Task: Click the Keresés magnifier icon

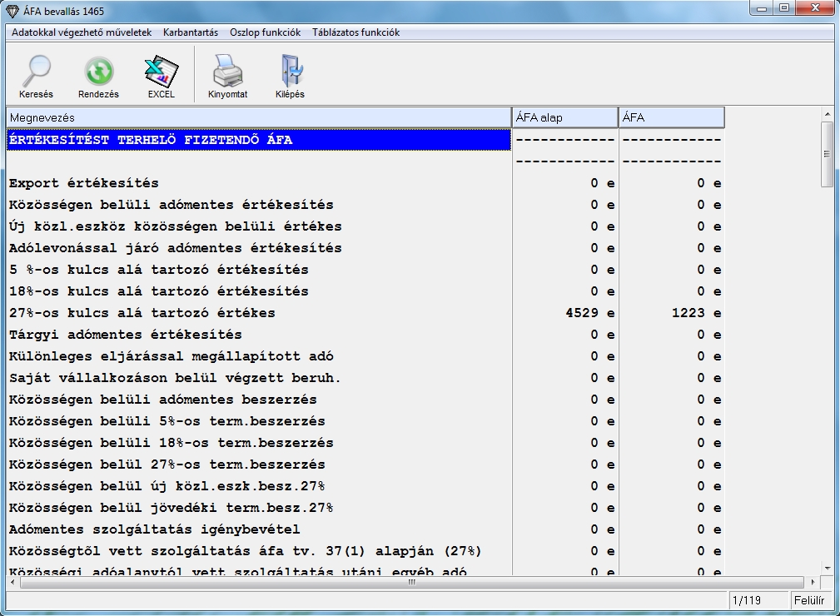Action: (x=36, y=72)
